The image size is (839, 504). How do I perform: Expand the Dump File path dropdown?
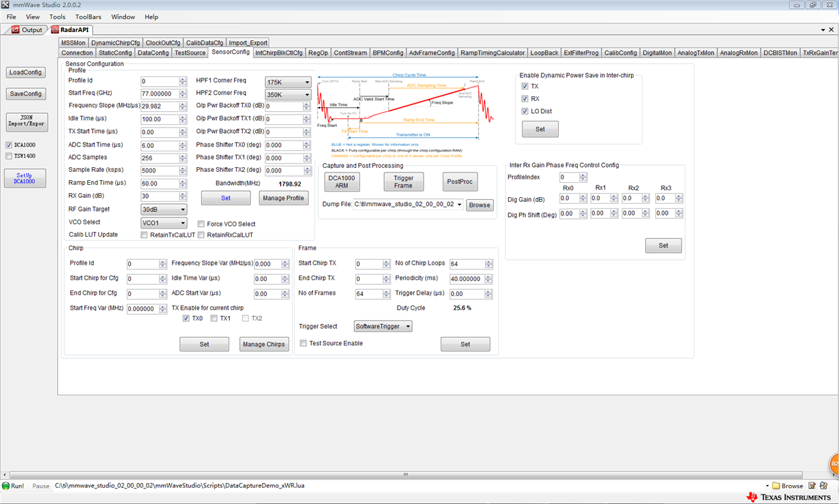[460, 205]
